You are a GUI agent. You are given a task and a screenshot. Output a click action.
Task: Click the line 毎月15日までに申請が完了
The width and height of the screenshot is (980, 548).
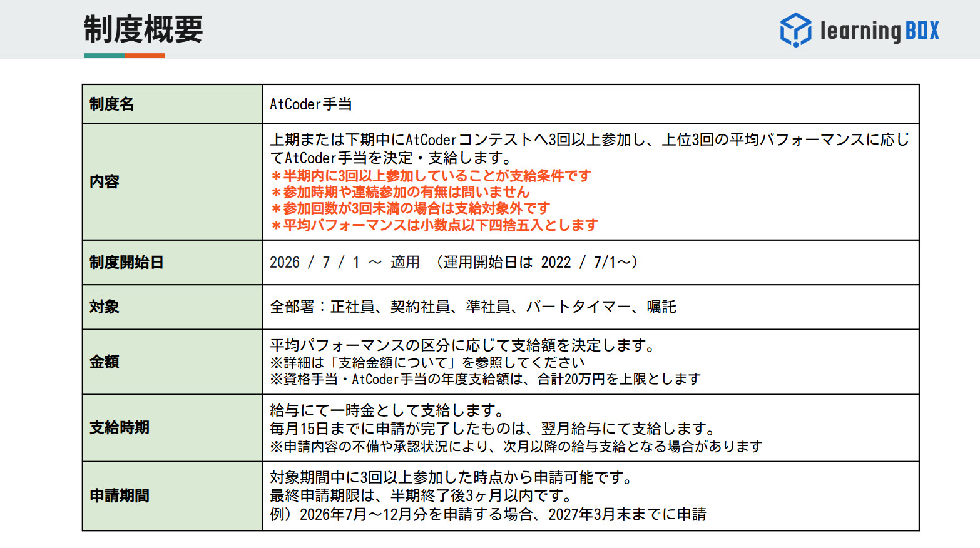(x=493, y=429)
